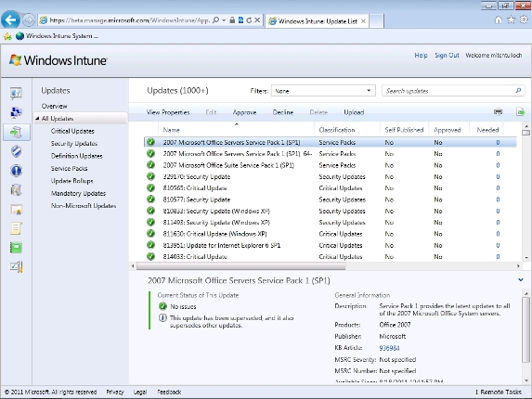The width and height of the screenshot is (532, 399).
Task: Open Computers workspace icon in sidebar
Action: [x=16, y=112]
